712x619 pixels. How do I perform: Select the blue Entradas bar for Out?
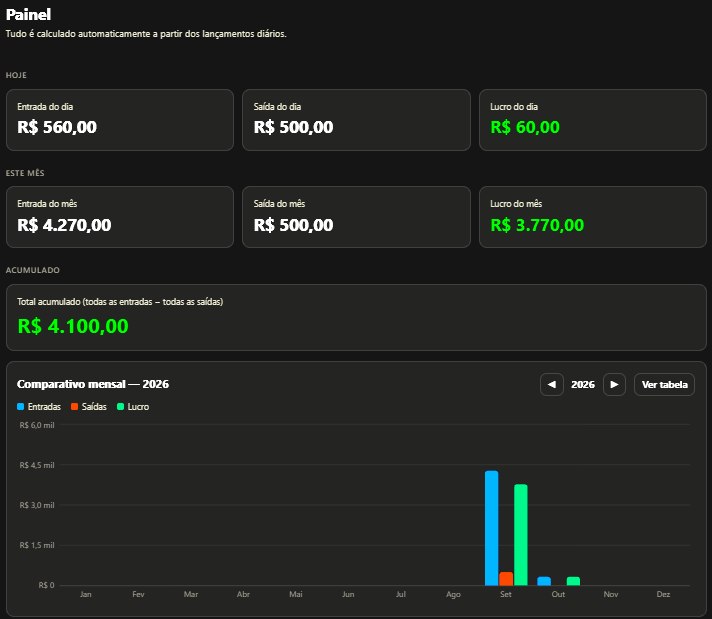point(544,581)
